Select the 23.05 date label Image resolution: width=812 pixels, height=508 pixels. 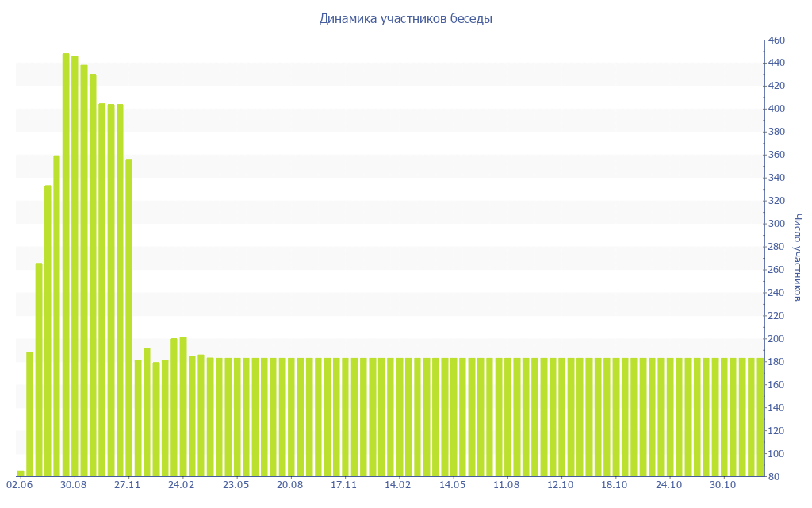(x=236, y=484)
